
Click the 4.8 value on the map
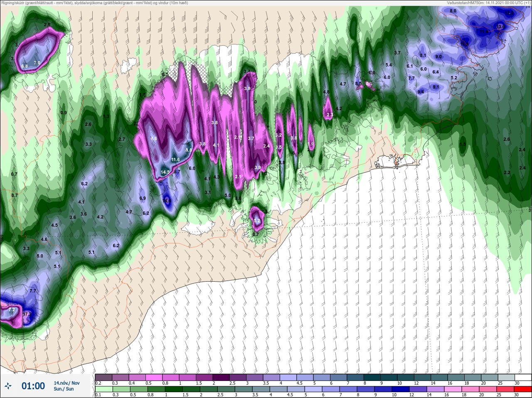326,92
